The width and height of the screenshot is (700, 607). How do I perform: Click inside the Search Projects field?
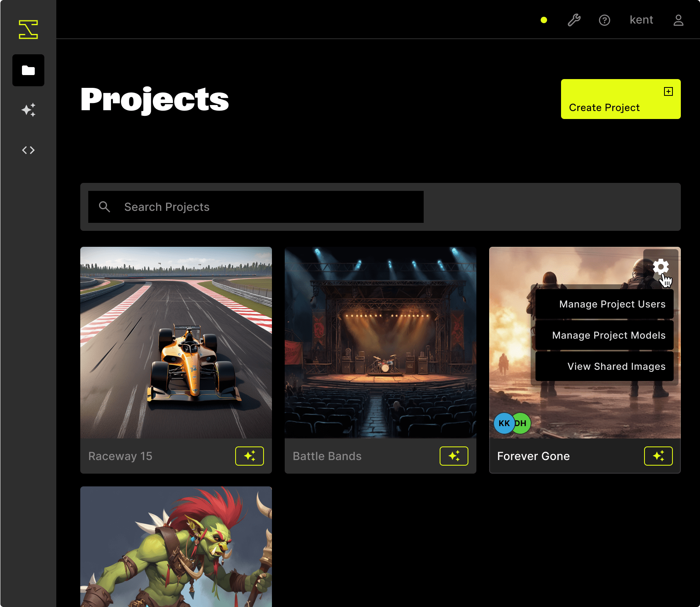[256, 207]
